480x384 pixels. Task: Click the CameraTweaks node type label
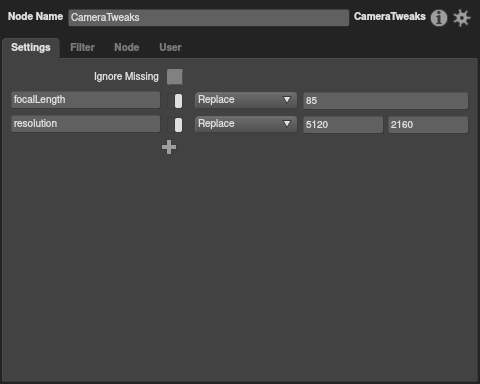[390, 16]
